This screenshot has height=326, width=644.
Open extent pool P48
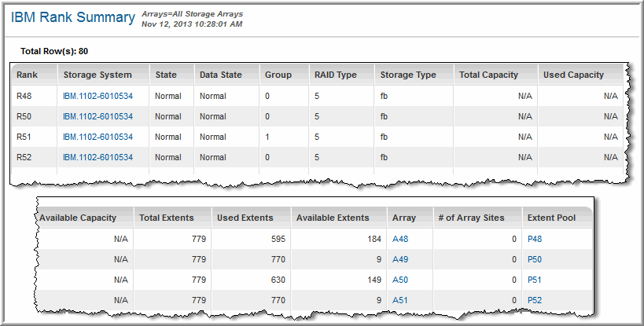[535, 238]
